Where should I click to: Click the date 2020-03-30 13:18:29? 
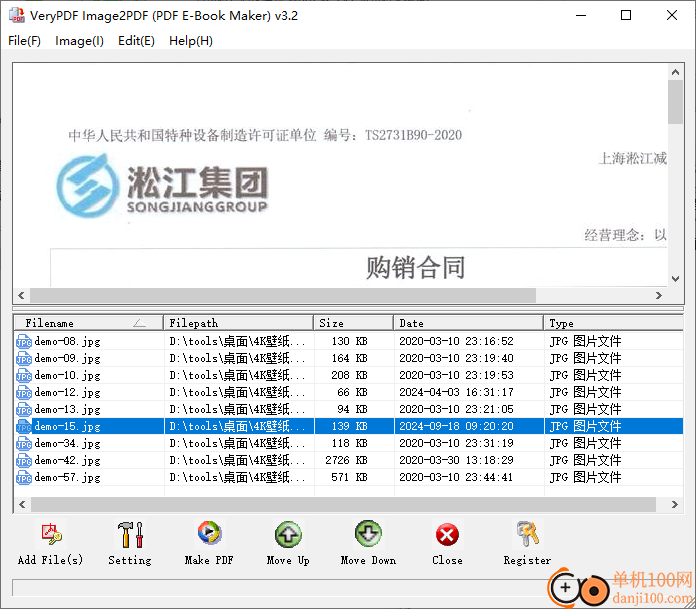(x=456, y=460)
